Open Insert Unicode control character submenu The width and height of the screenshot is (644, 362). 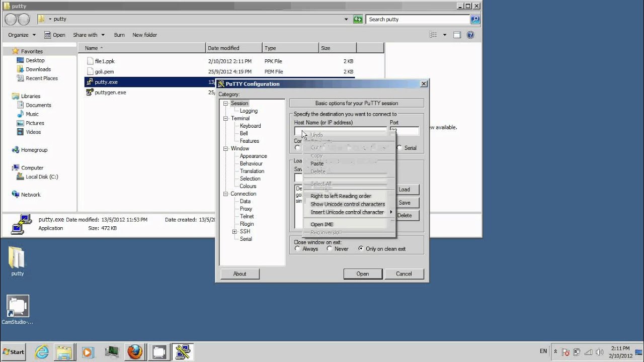point(349,212)
